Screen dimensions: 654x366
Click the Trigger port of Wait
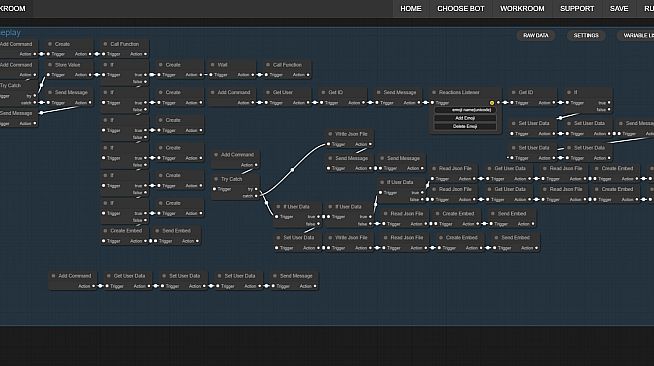pos(211,75)
